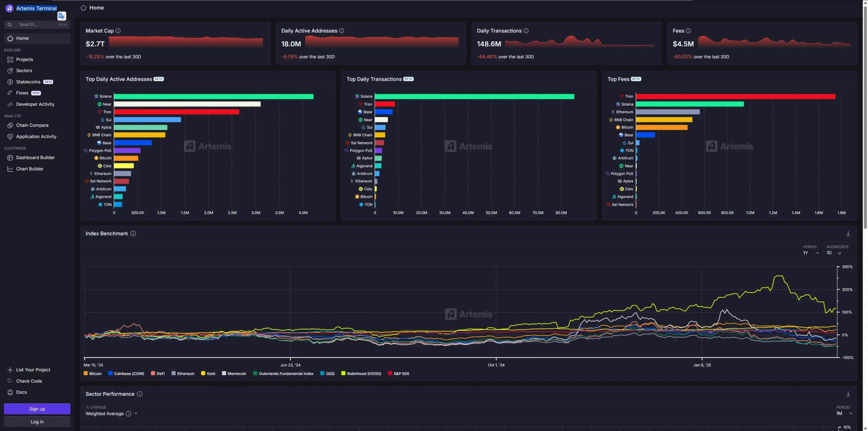Image resolution: width=868 pixels, height=431 pixels.
Task: Open the Market Cap info icon
Action: (x=118, y=31)
